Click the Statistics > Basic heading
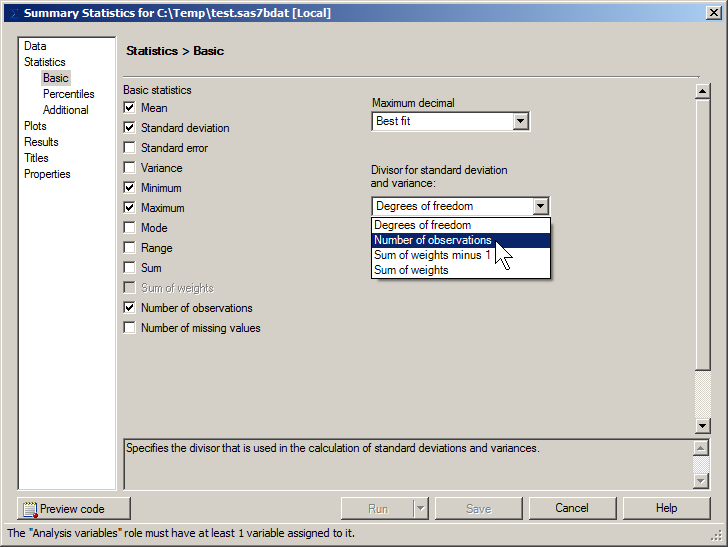This screenshot has width=728, height=547. (175, 51)
